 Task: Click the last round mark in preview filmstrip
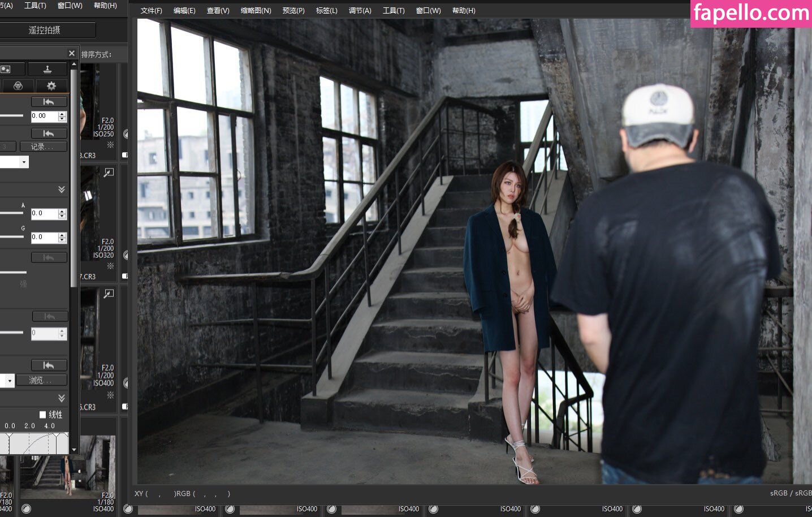pyautogui.click(x=738, y=509)
